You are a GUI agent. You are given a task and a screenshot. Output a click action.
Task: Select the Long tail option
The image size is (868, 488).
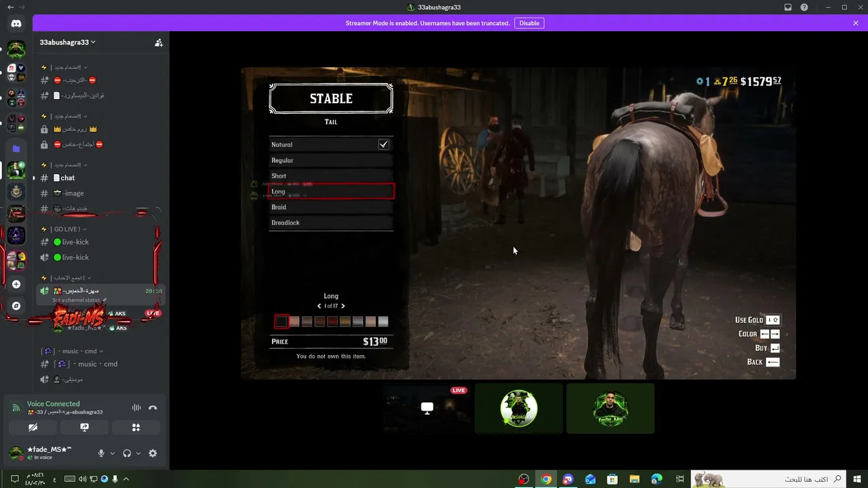pyautogui.click(x=331, y=192)
